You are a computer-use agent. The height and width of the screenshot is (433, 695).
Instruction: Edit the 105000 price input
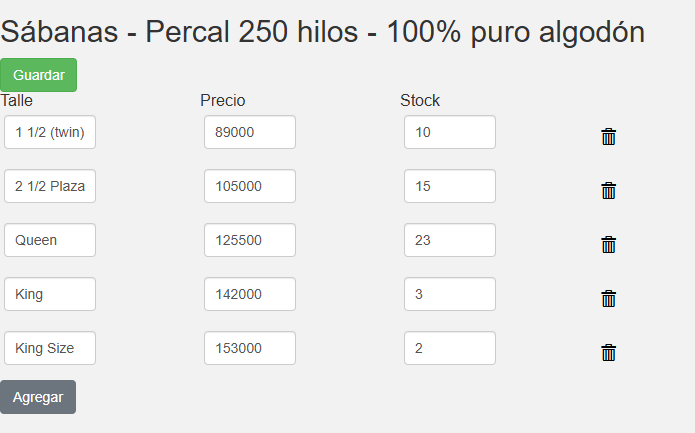pyautogui.click(x=250, y=186)
